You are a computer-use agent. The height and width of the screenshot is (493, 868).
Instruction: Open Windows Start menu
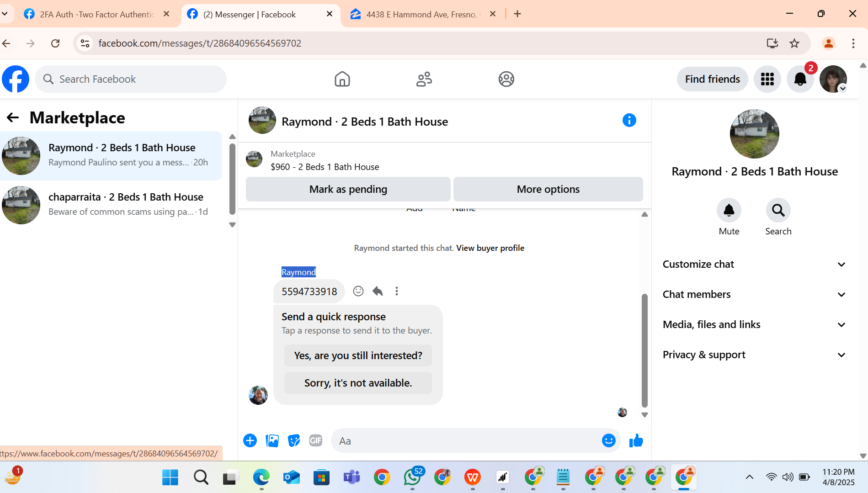click(x=170, y=477)
